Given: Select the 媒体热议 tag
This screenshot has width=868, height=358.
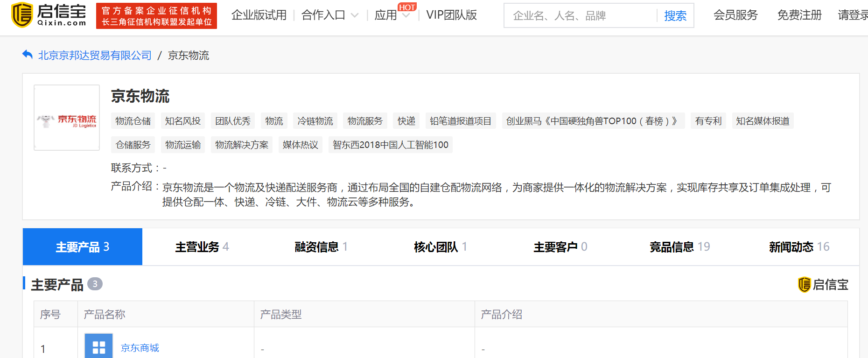Looking at the screenshot, I should (x=301, y=145).
